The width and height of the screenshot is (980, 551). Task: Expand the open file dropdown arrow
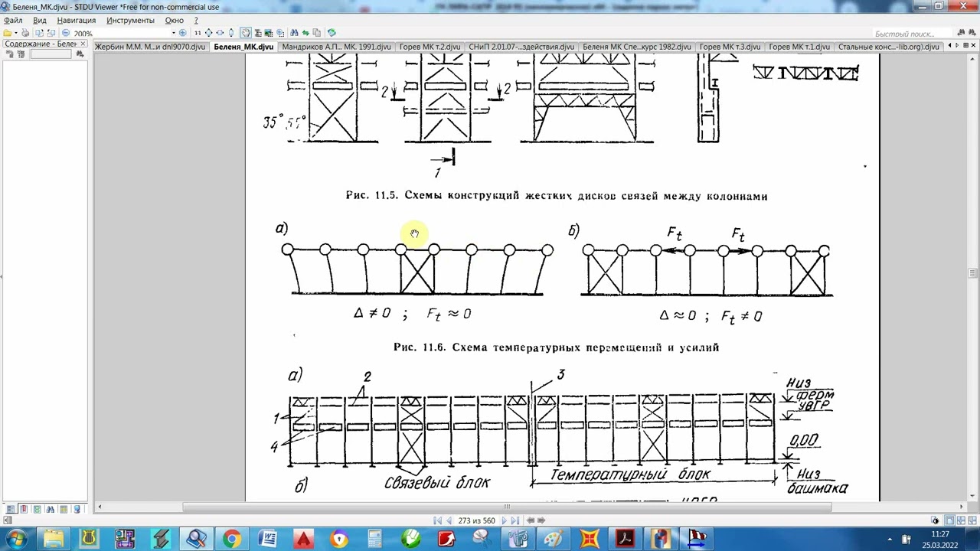pos(15,33)
